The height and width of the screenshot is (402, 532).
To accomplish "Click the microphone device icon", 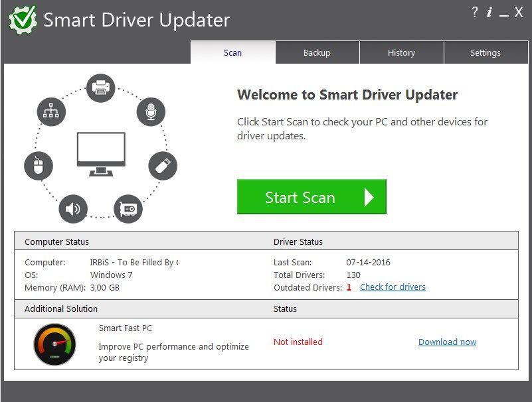I will (151, 111).
